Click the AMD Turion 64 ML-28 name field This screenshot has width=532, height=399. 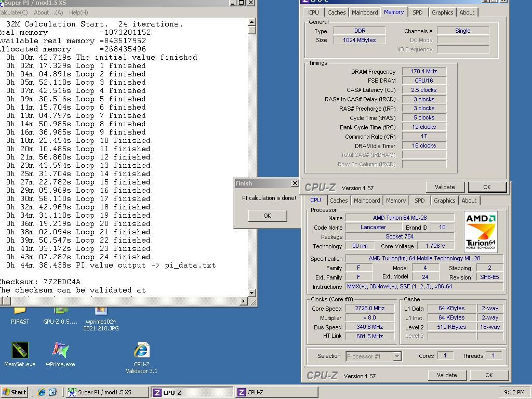pyautogui.click(x=400, y=218)
